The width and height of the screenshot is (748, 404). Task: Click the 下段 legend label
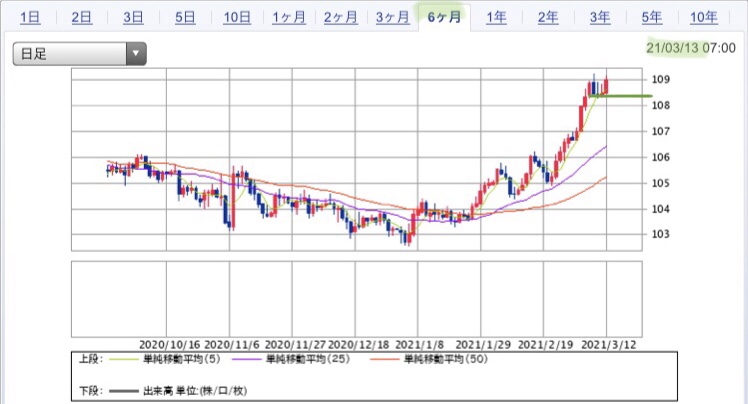click(x=91, y=391)
